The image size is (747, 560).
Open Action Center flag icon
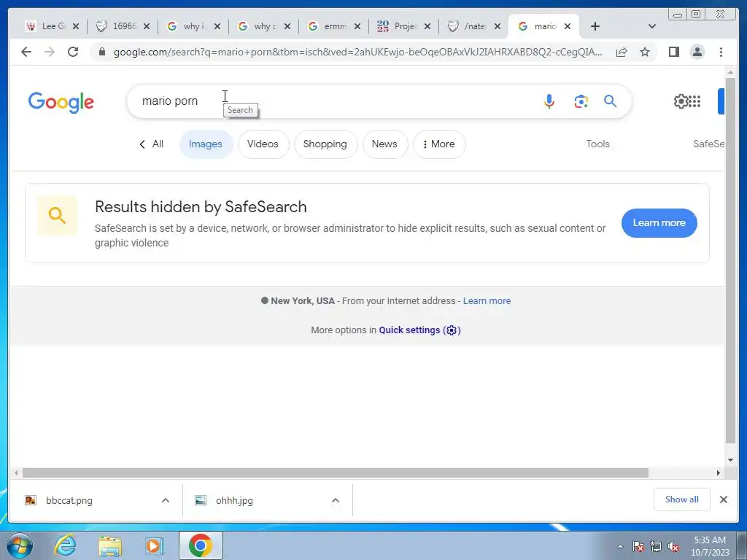[x=638, y=547]
